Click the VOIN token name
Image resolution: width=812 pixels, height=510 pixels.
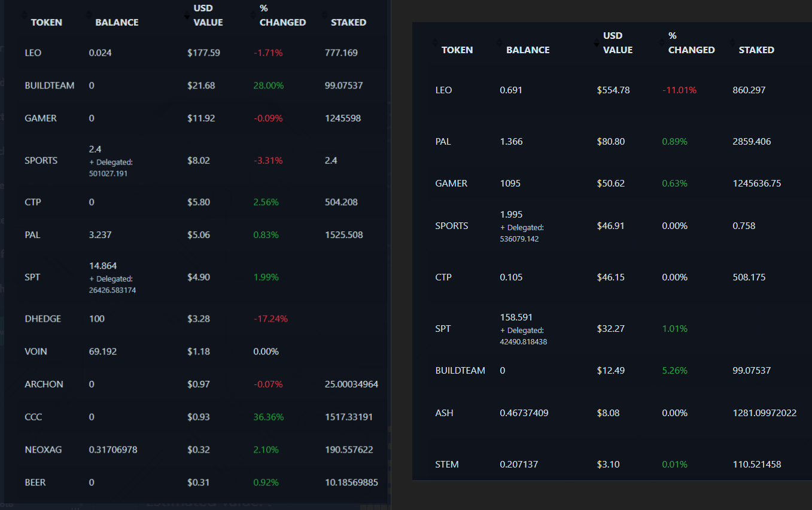[36, 352]
